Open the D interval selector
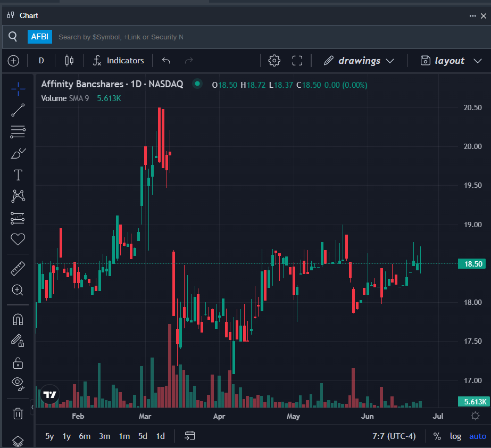Screen dimensions: 491x448 pos(41,61)
